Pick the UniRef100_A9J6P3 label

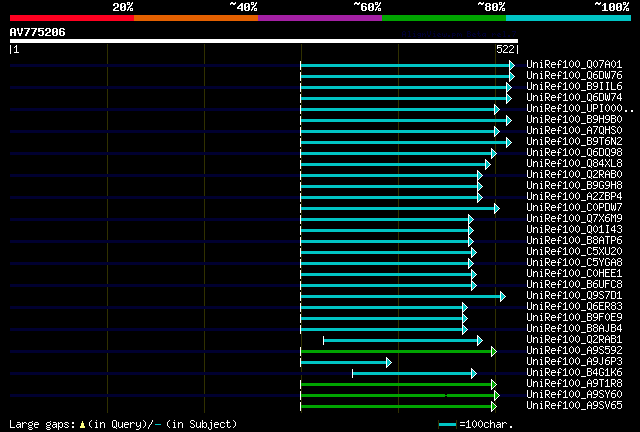pyautogui.click(x=574, y=362)
